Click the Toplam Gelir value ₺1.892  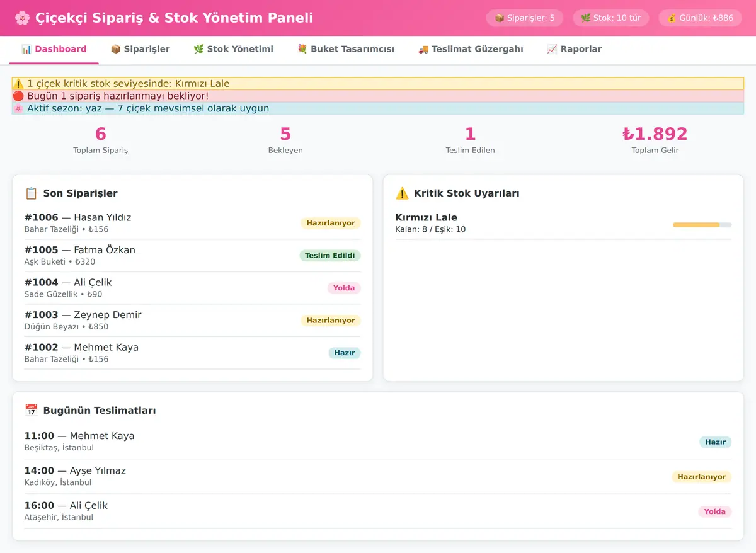coord(655,134)
